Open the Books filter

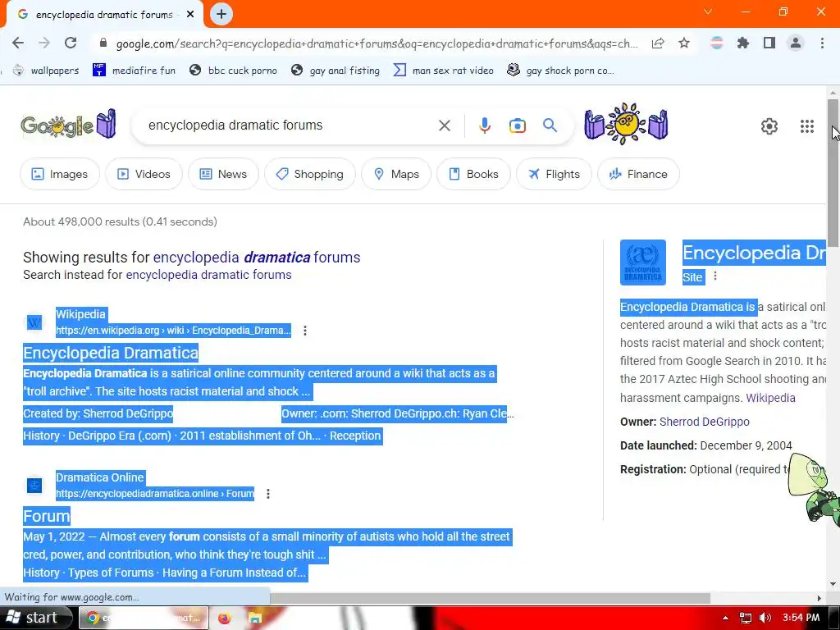tap(473, 174)
